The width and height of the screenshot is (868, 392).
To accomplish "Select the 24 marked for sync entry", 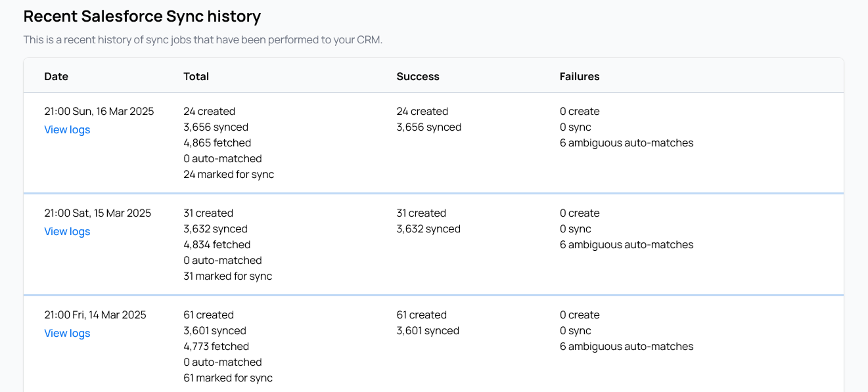I will 229,175.
